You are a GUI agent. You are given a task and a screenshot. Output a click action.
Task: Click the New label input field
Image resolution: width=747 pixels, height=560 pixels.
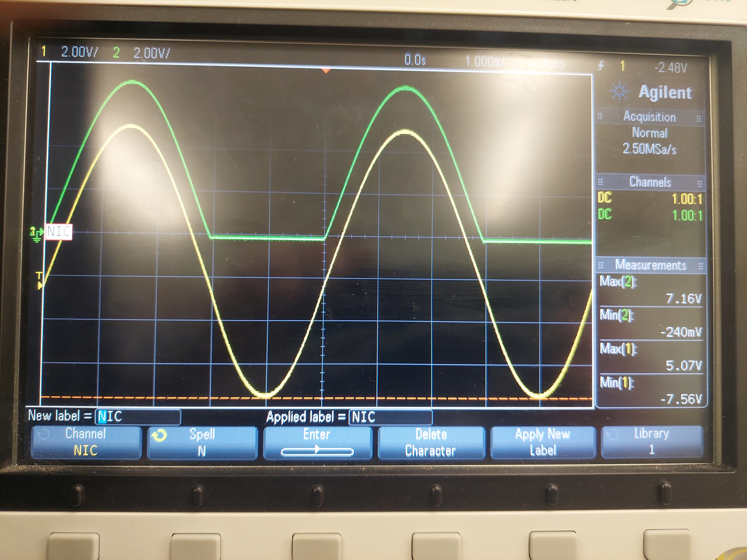coord(138,417)
